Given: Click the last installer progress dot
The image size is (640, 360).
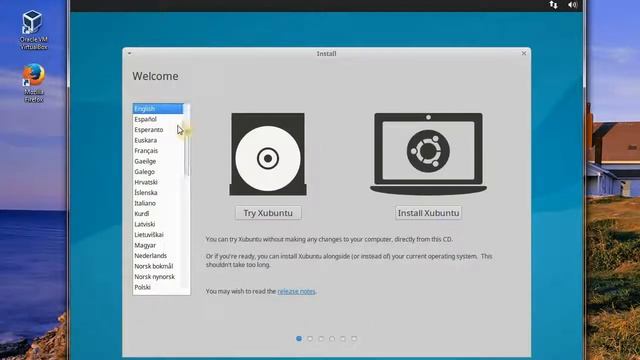Looking at the screenshot, I should 354,338.
